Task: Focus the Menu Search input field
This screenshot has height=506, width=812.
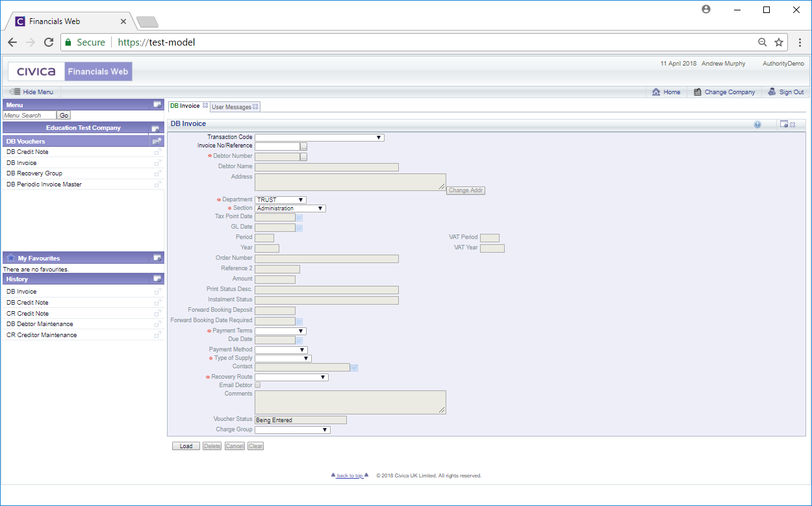Action: tap(30, 116)
